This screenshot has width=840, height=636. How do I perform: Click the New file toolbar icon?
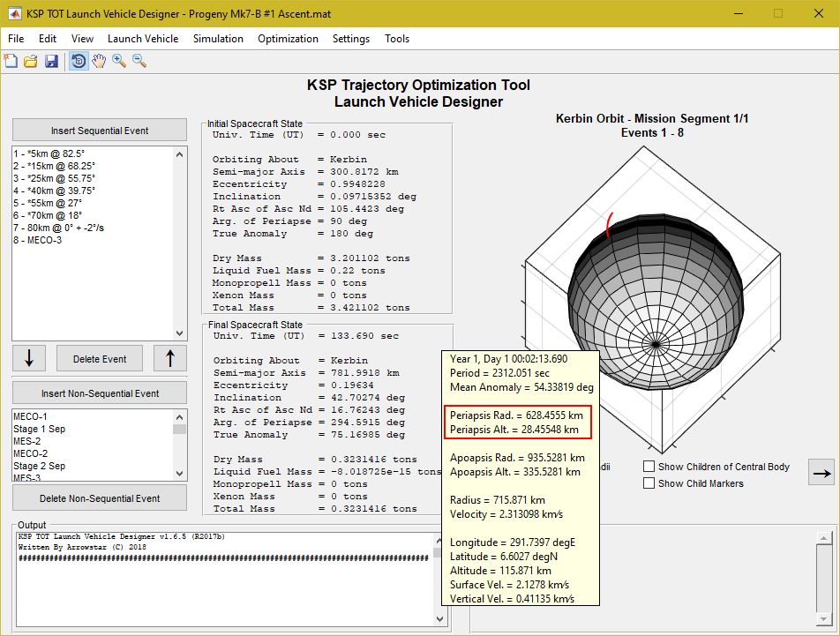[11, 61]
